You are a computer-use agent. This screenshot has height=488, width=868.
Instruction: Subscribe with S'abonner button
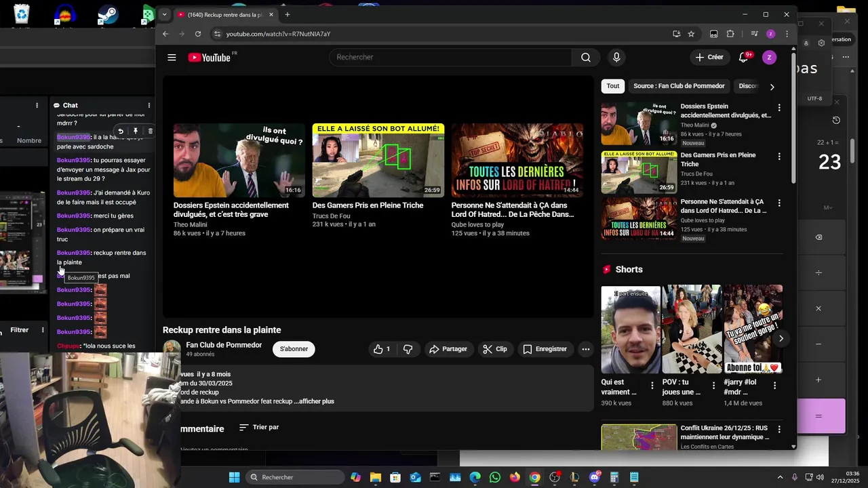(x=294, y=349)
